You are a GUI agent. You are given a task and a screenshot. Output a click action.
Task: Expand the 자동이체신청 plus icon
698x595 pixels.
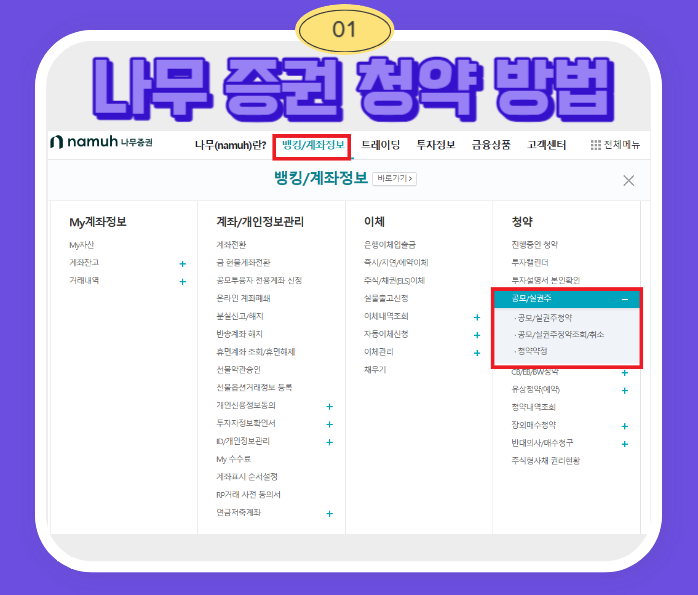tap(477, 335)
